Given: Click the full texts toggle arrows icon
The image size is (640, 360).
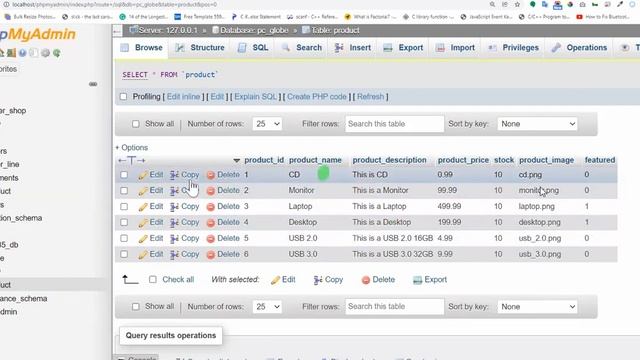Looking at the screenshot, I should (131, 160).
